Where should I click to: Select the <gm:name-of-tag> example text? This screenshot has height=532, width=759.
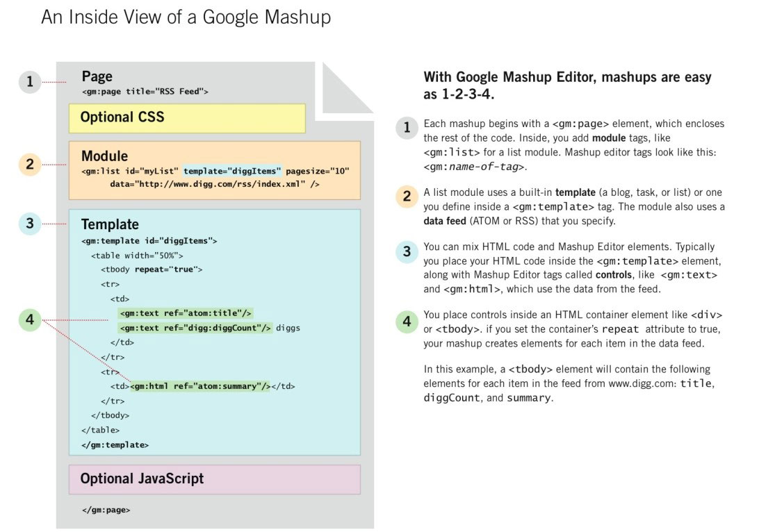[x=475, y=167]
